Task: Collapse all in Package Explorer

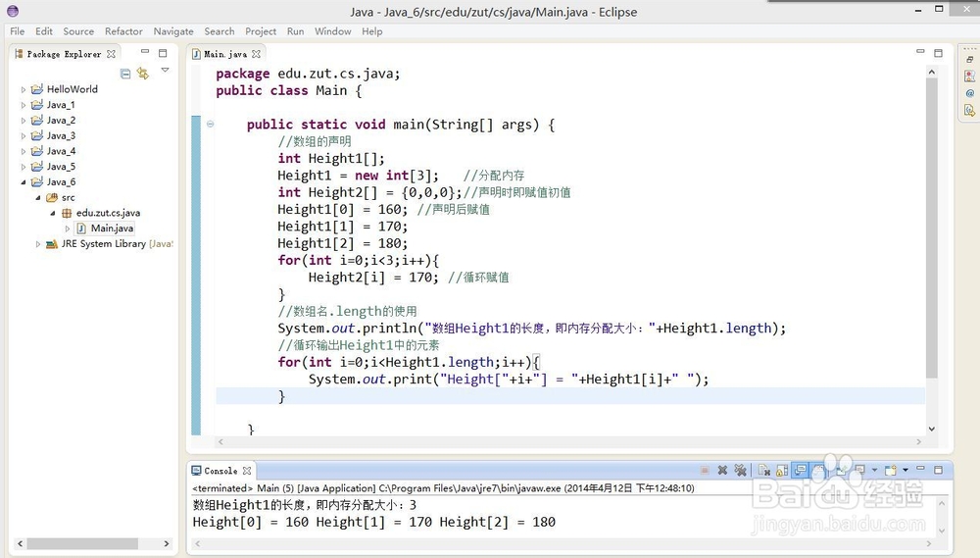Action: [125, 74]
